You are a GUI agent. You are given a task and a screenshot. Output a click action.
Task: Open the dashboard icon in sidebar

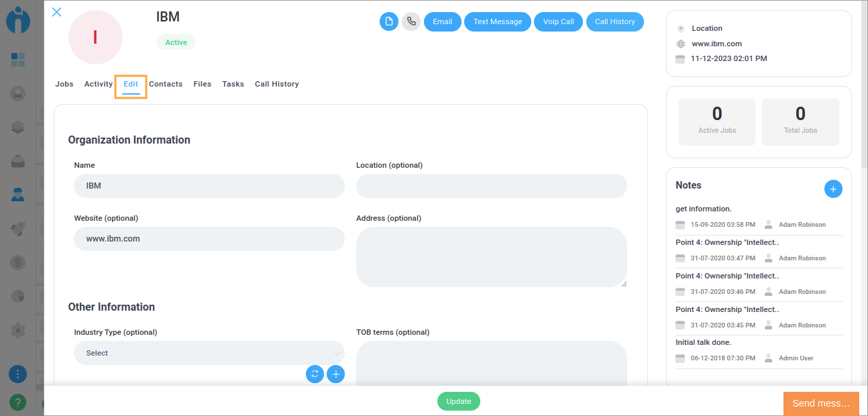click(x=18, y=60)
